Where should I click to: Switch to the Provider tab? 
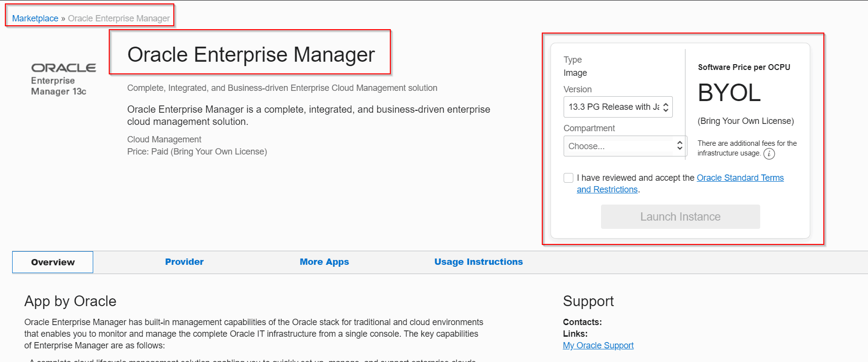pos(184,262)
